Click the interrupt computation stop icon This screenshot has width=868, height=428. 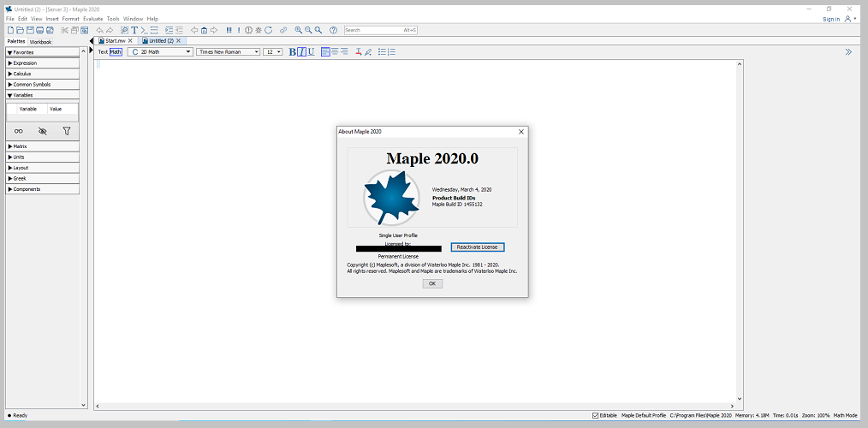coord(248,30)
